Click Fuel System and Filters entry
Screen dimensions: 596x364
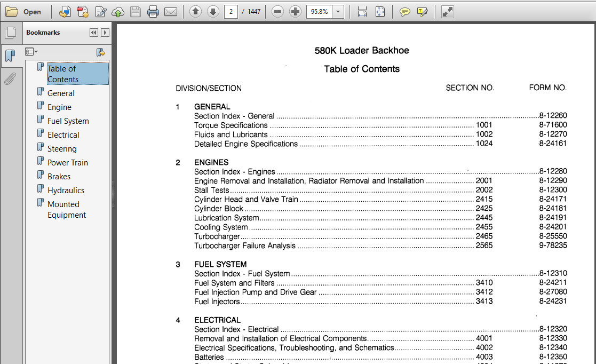(234, 283)
